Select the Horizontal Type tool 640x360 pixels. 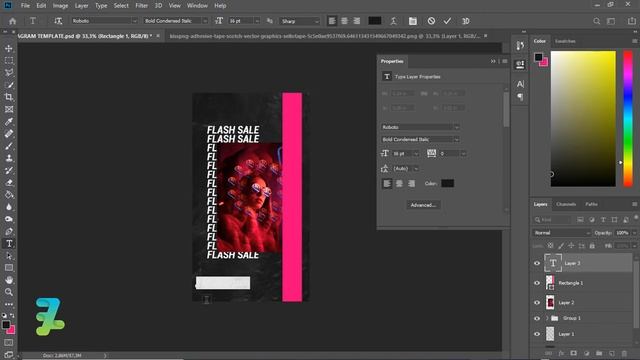click(9, 244)
